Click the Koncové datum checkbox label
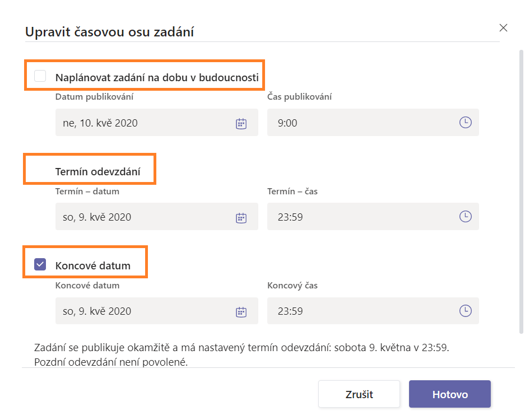The height and width of the screenshot is (420, 525). tap(93, 266)
